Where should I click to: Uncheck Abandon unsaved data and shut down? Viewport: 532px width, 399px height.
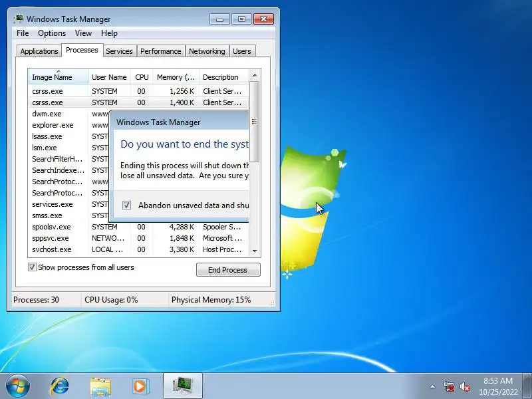coord(126,205)
